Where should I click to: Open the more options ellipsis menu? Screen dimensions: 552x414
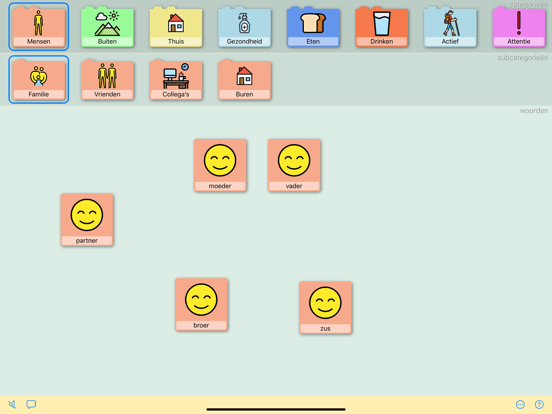pyautogui.click(x=520, y=404)
